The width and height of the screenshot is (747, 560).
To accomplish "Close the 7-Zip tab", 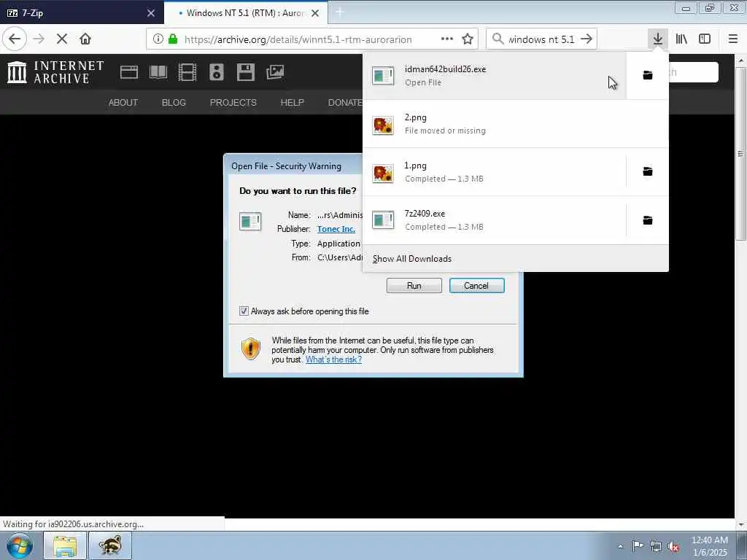I will coord(151,13).
